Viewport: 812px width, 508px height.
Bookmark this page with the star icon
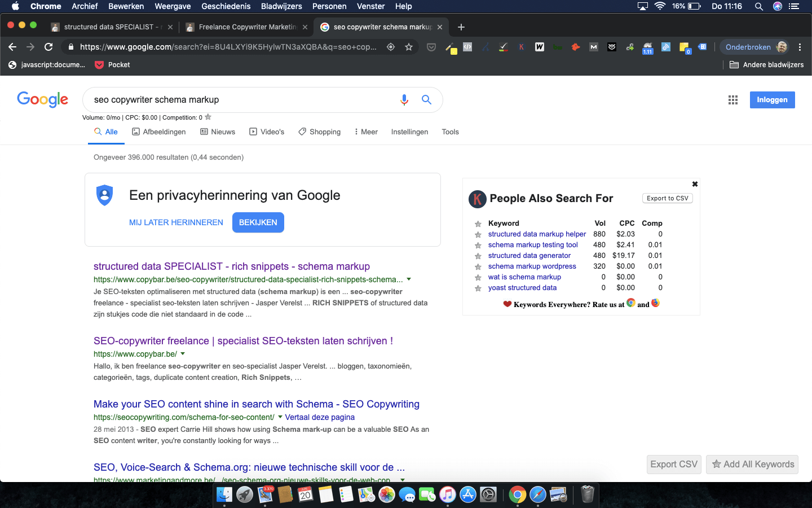(x=409, y=47)
